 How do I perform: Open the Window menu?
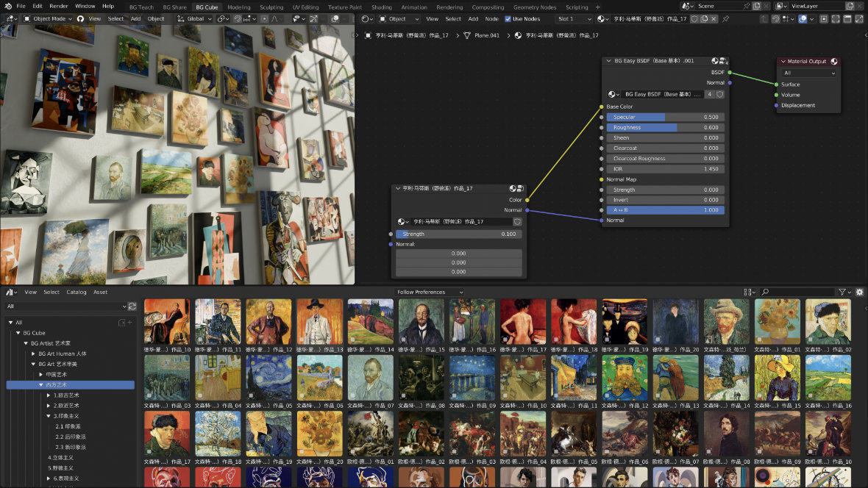pos(85,6)
